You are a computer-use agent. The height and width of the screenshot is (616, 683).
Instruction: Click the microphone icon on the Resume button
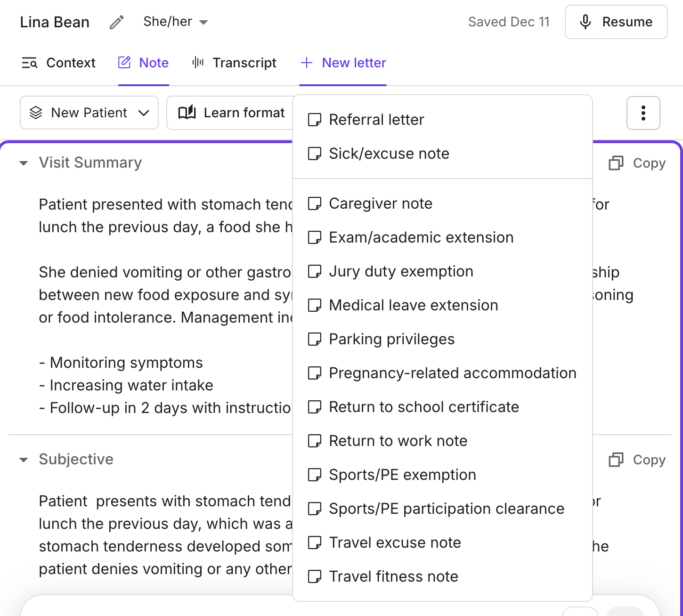pyautogui.click(x=585, y=22)
